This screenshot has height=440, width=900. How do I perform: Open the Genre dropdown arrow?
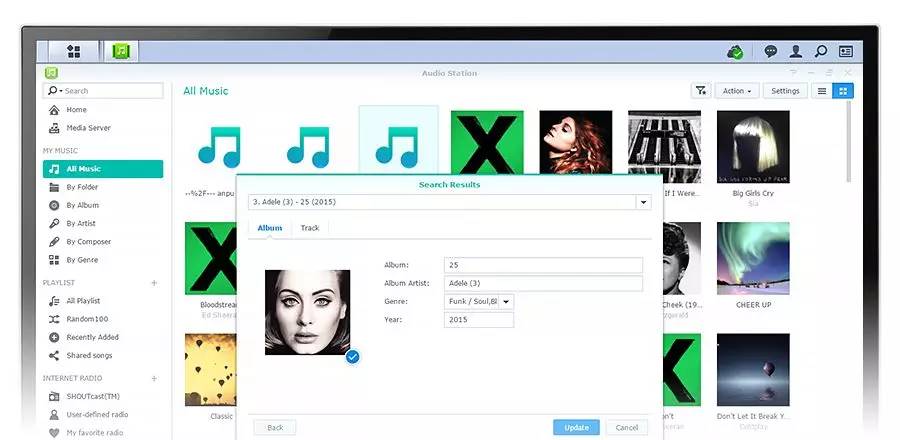506,302
